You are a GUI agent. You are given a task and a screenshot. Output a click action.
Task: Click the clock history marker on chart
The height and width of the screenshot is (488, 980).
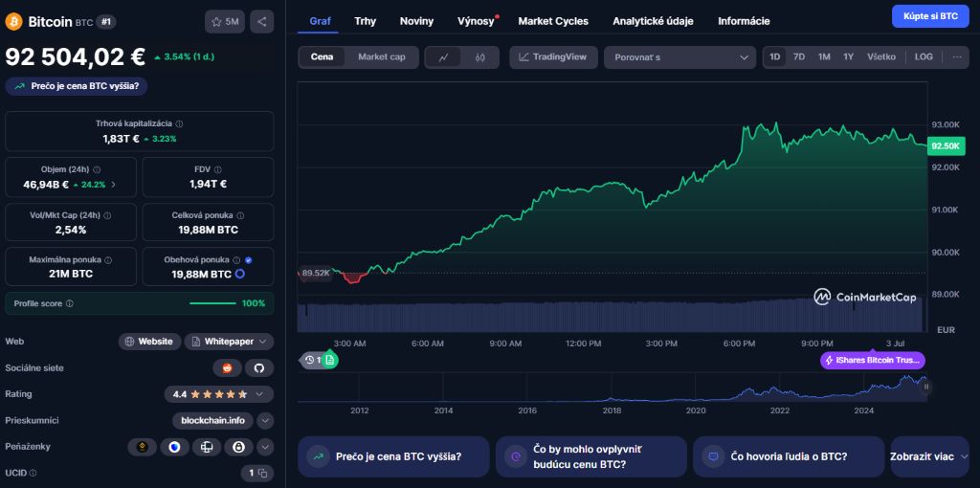tap(309, 360)
